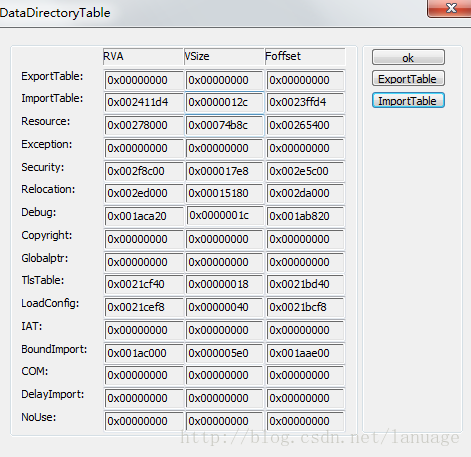Click BoundImport Foffset field 0x001aae00
This screenshot has height=457, width=471.
click(305, 353)
